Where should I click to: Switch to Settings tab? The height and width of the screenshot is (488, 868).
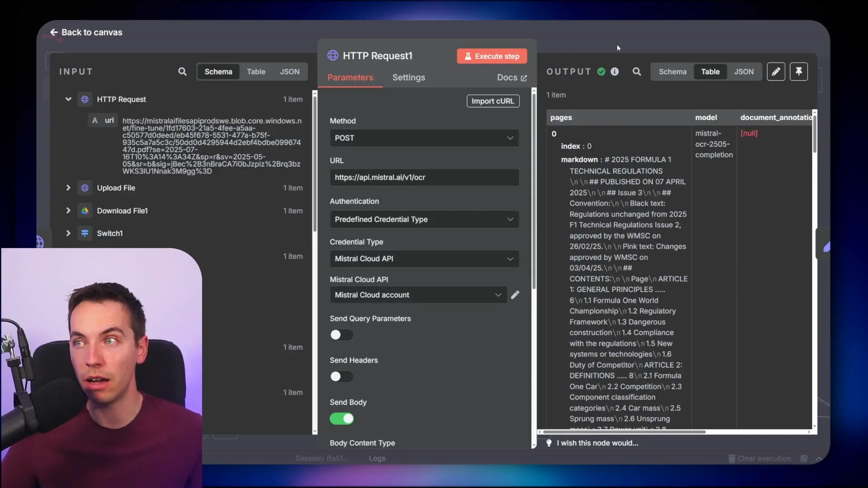(408, 78)
